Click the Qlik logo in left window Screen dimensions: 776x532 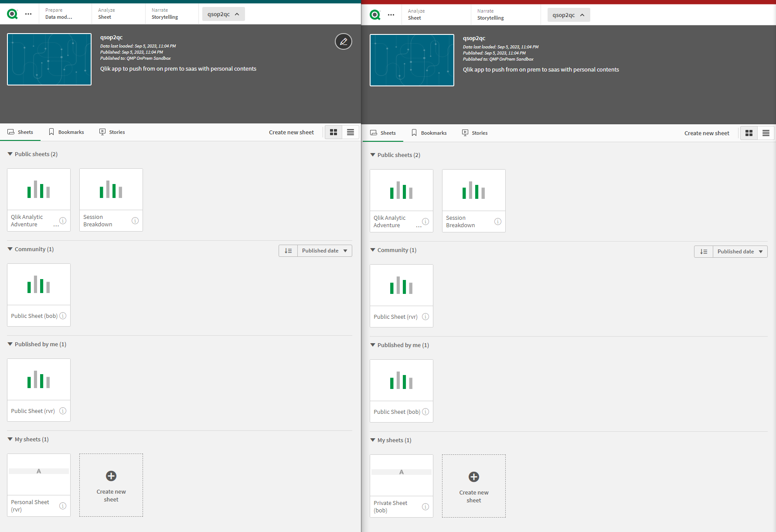pyautogui.click(x=13, y=14)
